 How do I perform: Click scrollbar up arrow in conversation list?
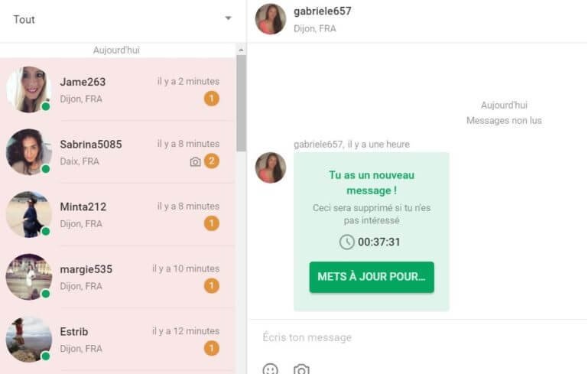click(241, 50)
